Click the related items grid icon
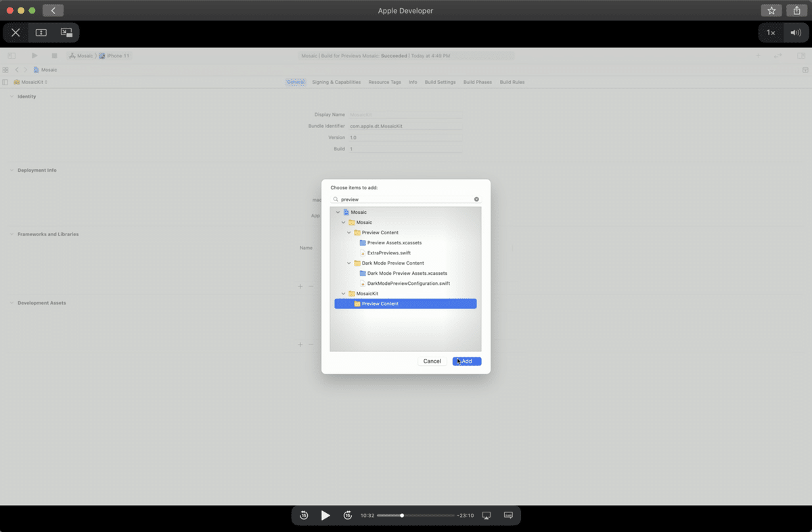The height and width of the screenshot is (532, 812). coord(5,70)
